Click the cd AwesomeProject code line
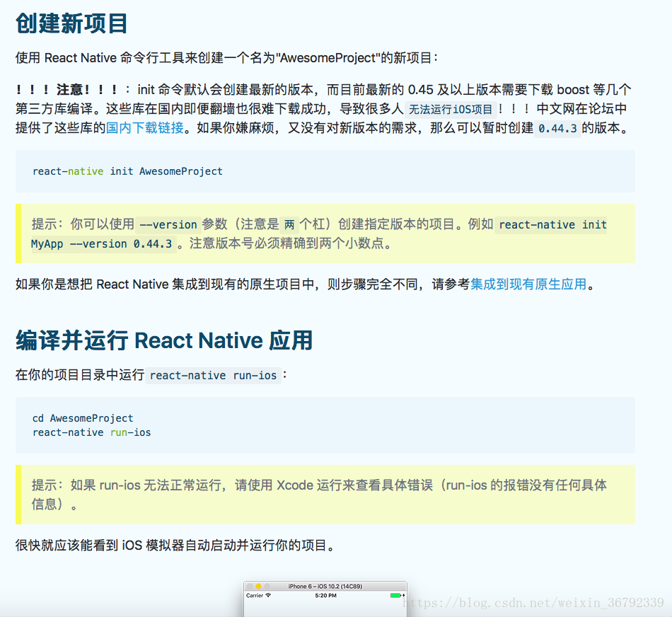 click(83, 418)
